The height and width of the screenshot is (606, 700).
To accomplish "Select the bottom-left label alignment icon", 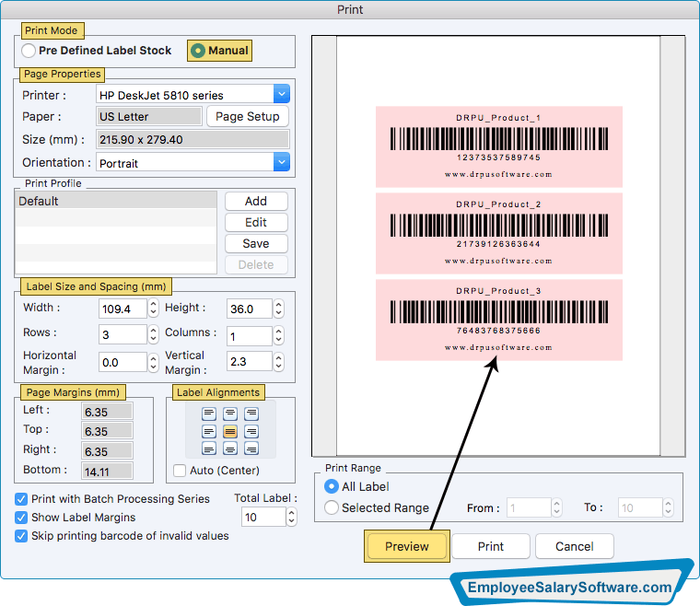I will click(x=209, y=449).
